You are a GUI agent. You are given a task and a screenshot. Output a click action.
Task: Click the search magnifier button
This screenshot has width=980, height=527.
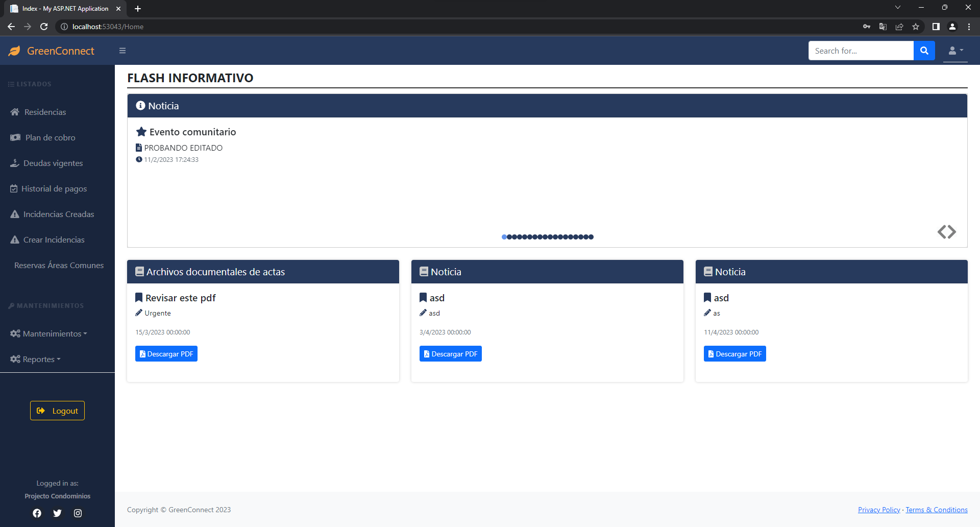point(924,51)
